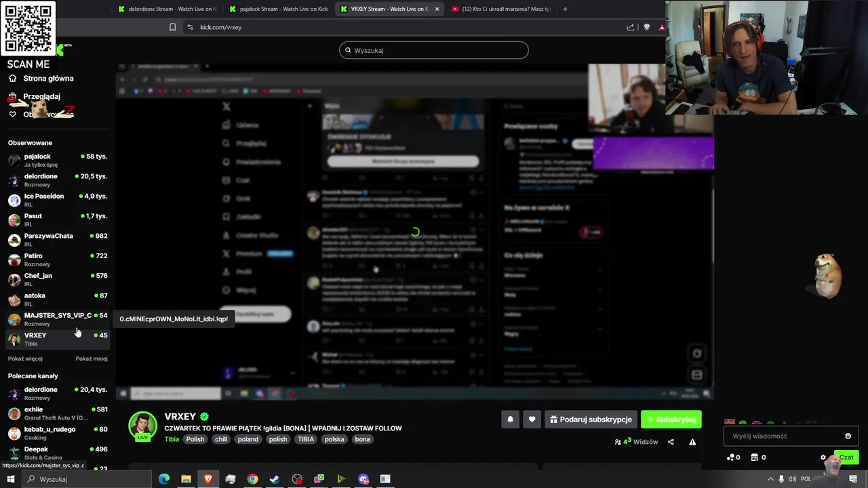Switch to Kto Ci ukradł marzenia YouTube tab
This screenshot has height=488, width=868.
(x=500, y=9)
